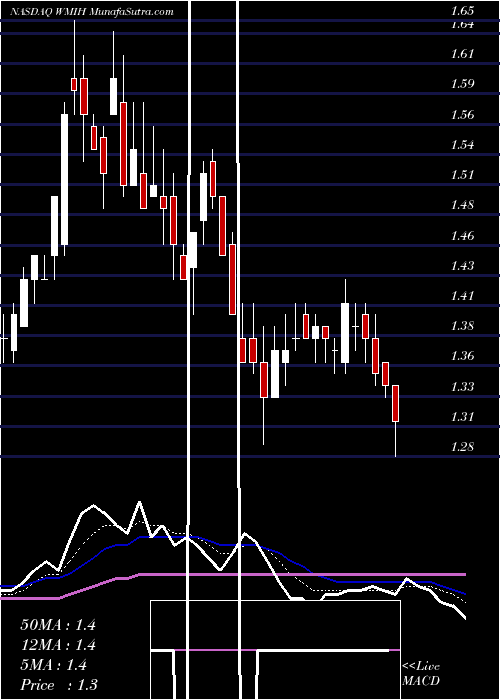Screen dimensions: 500x700
Task: Click the 12MA : 1.4 label
Action: [x=58, y=645]
